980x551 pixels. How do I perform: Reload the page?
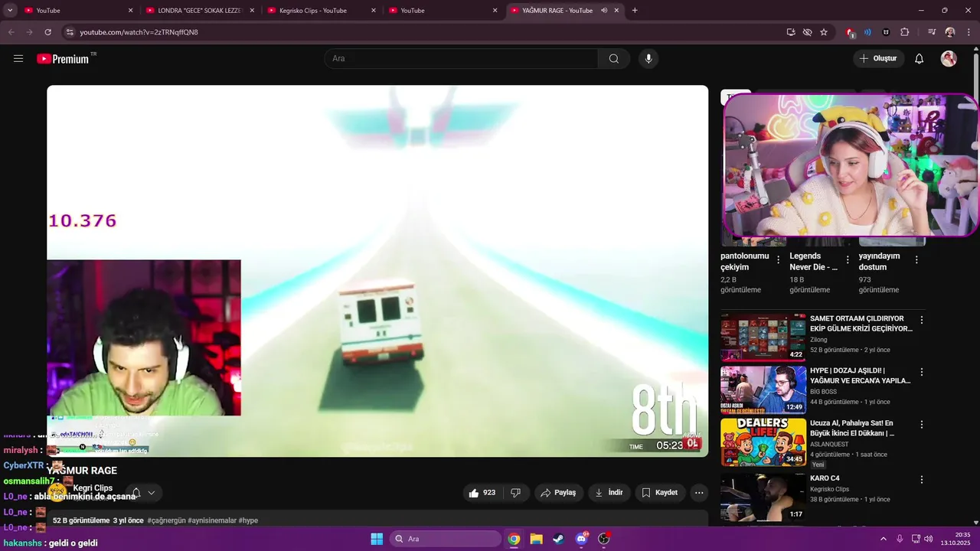(x=47, y=32)
